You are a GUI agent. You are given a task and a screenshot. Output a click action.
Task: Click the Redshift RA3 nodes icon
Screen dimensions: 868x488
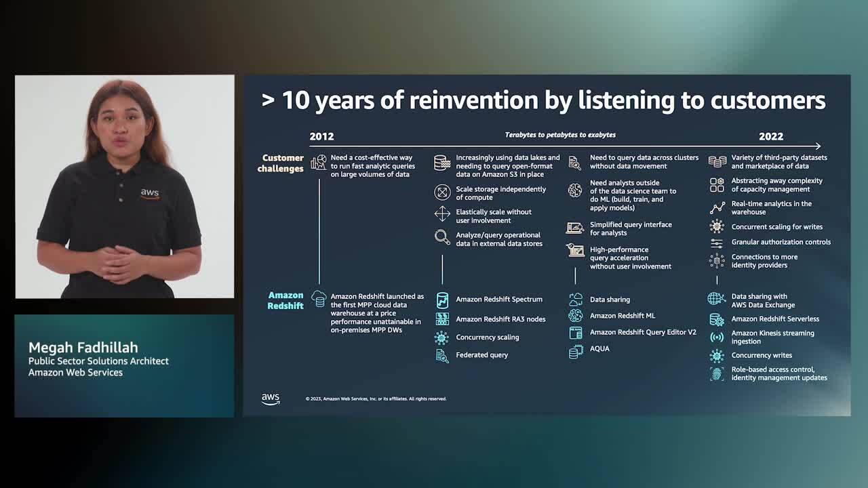coord(442,319)
